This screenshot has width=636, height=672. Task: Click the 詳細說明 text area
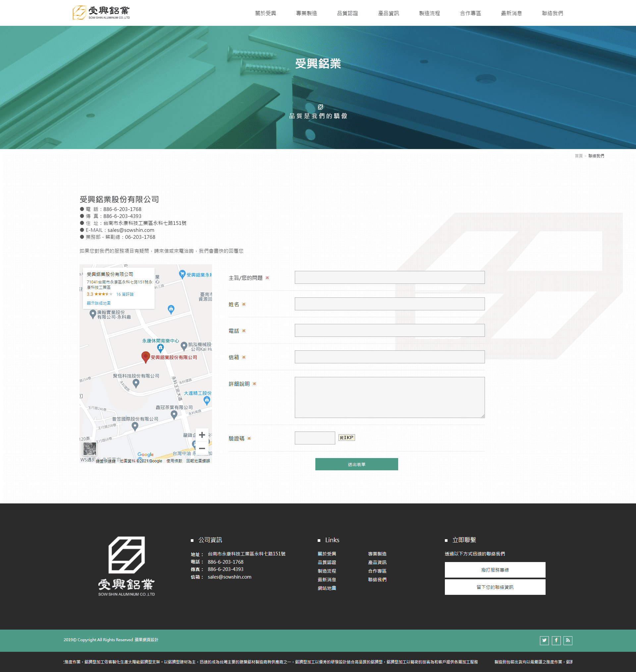[x=390, y=397]
